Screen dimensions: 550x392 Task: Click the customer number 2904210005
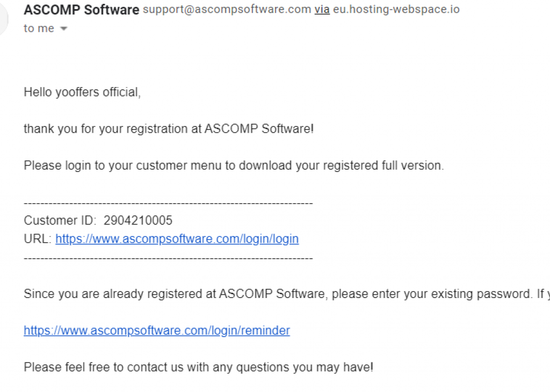pos(138,221)
